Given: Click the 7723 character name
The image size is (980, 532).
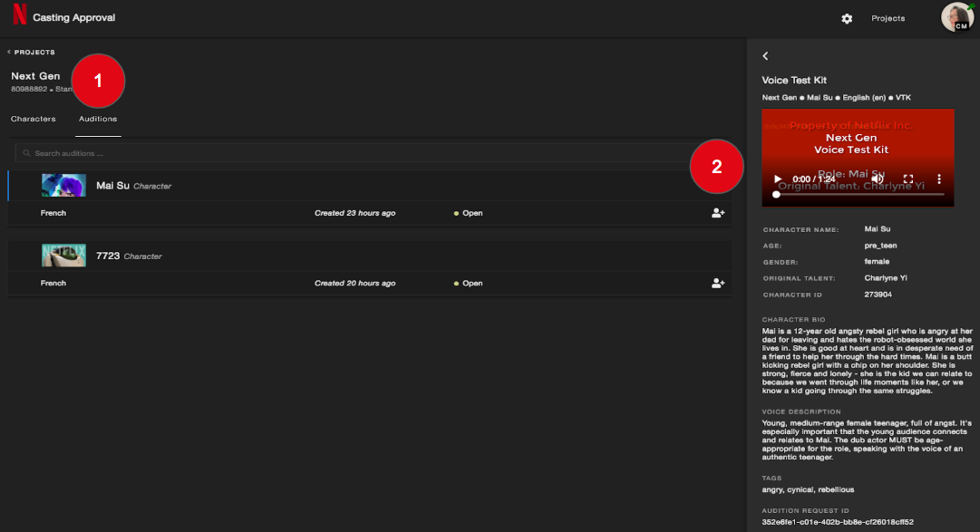Looking at the screenshot, I should (108, 256).
